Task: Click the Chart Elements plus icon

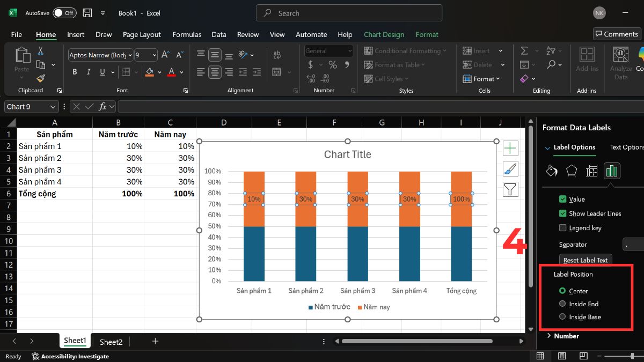Action: click(510, 149)
